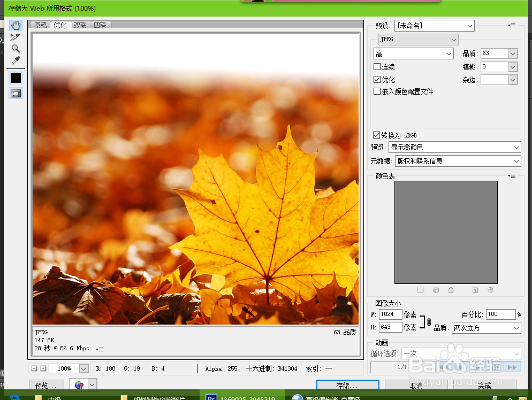Open the Edge browser taskbar icon
Image resolution: width=532 pixels, height=400 pixels.
pos(14,397)
